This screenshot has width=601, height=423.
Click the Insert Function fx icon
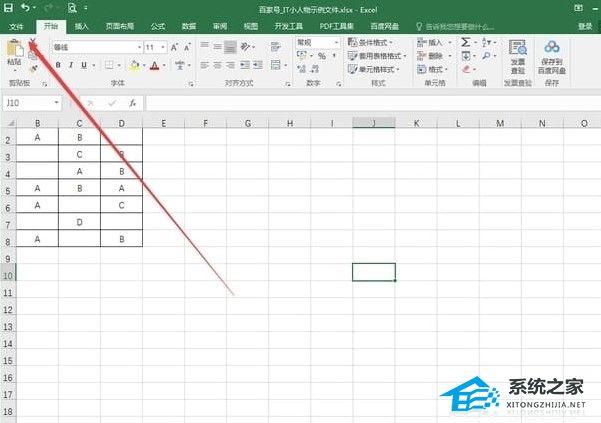coord(133,103)
